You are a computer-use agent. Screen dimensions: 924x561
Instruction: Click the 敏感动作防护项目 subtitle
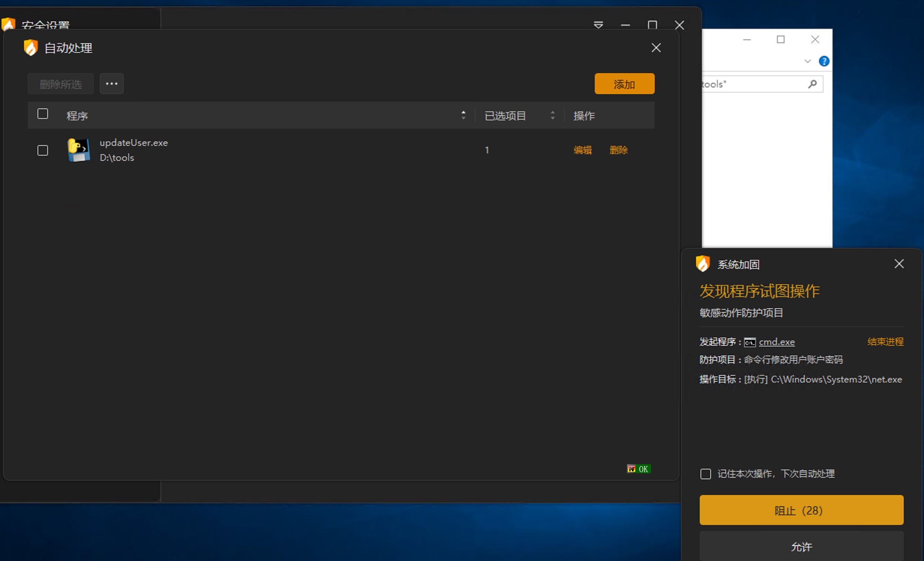pos(741,313)
